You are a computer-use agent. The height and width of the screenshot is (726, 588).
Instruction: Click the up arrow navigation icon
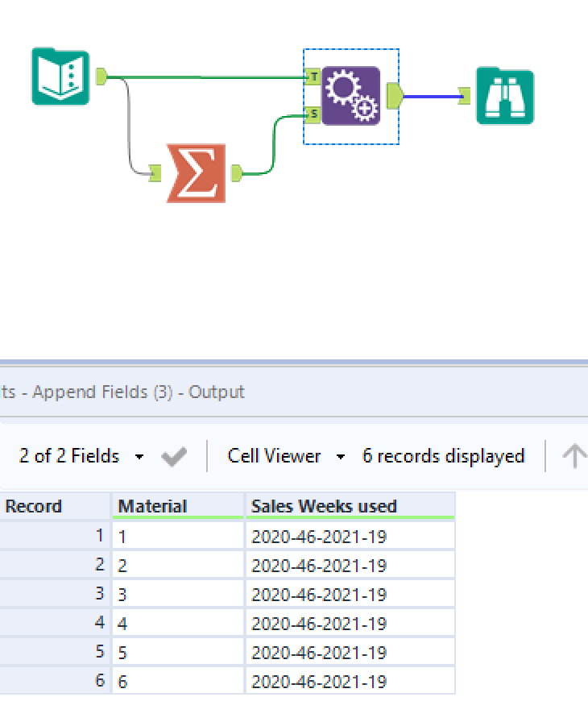(x=574, y=457)
